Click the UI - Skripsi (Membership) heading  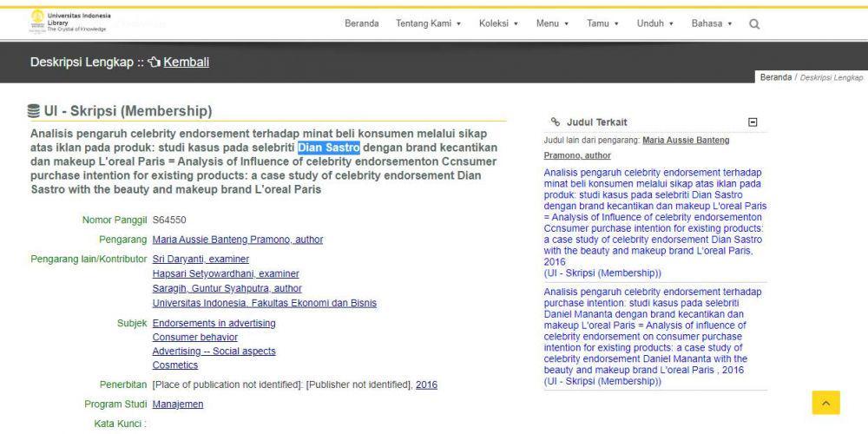click(x=128, y=111)
